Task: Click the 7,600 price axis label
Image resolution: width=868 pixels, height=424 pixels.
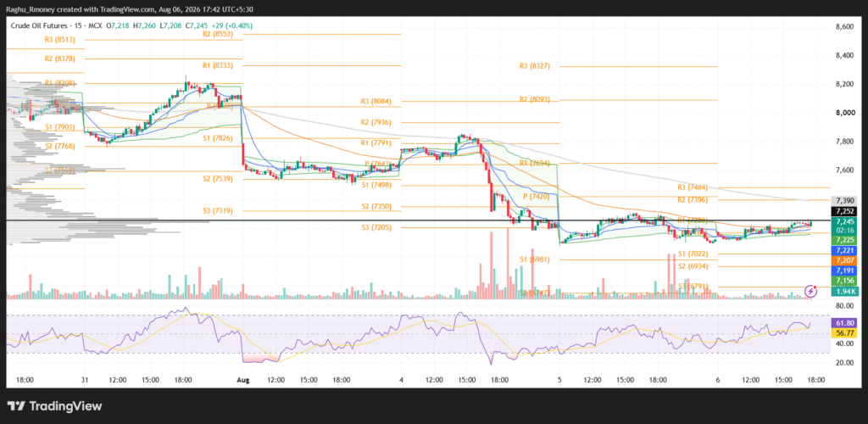Action: point(845,170)
